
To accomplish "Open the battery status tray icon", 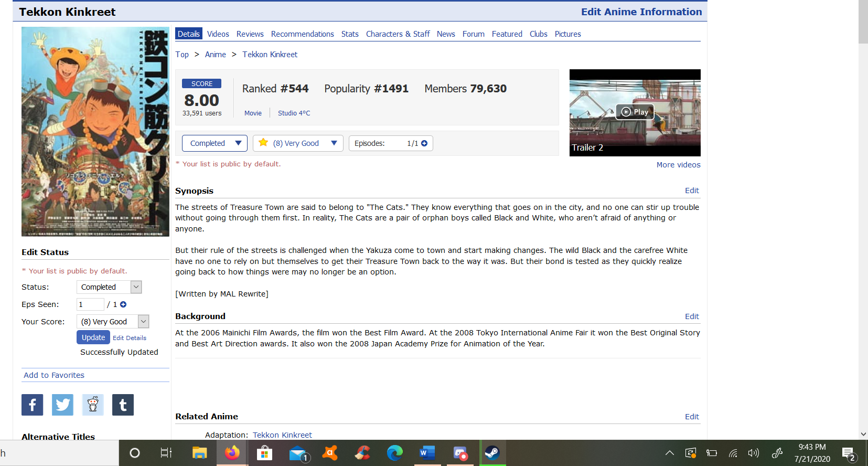I will tap(712, 453).
